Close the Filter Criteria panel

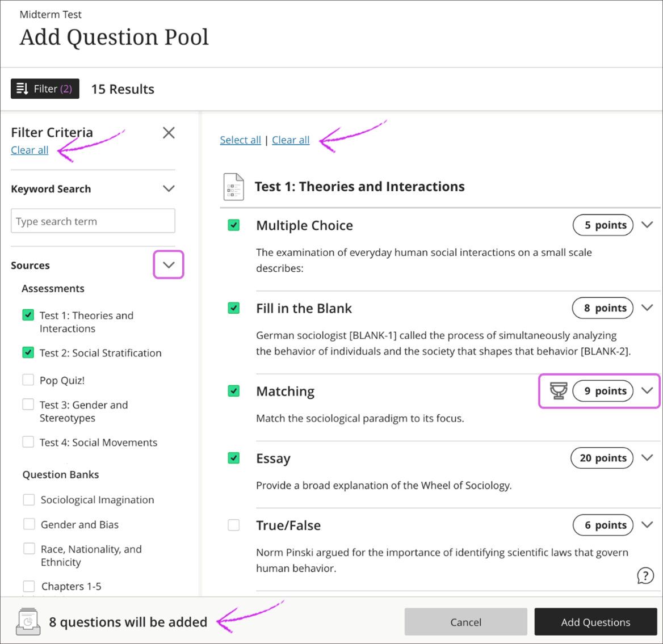pos(169,133)
